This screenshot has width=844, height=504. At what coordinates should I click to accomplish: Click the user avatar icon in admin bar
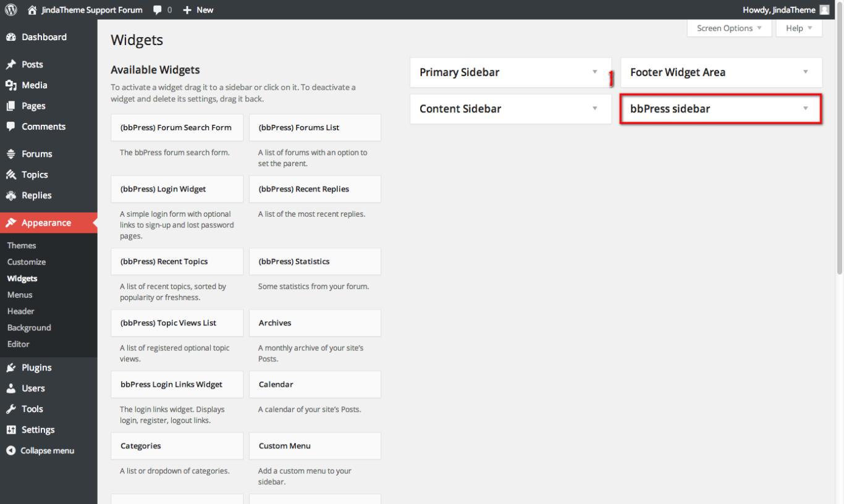pos(824,10)
